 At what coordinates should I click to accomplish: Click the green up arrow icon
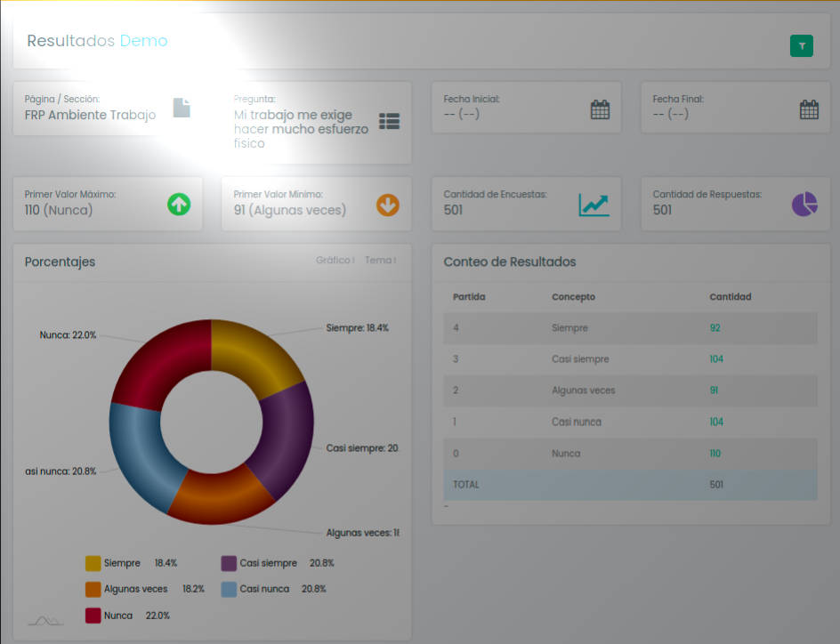point(179,205)
